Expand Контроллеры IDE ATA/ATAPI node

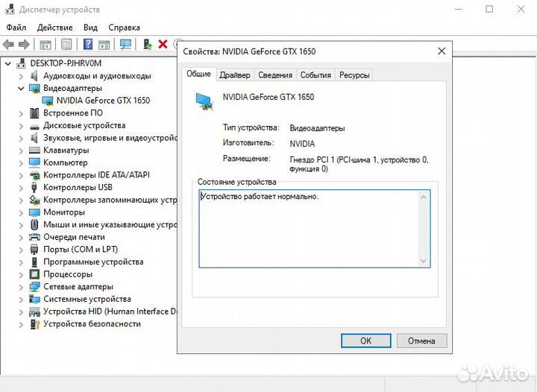click(x=21, y=175)
